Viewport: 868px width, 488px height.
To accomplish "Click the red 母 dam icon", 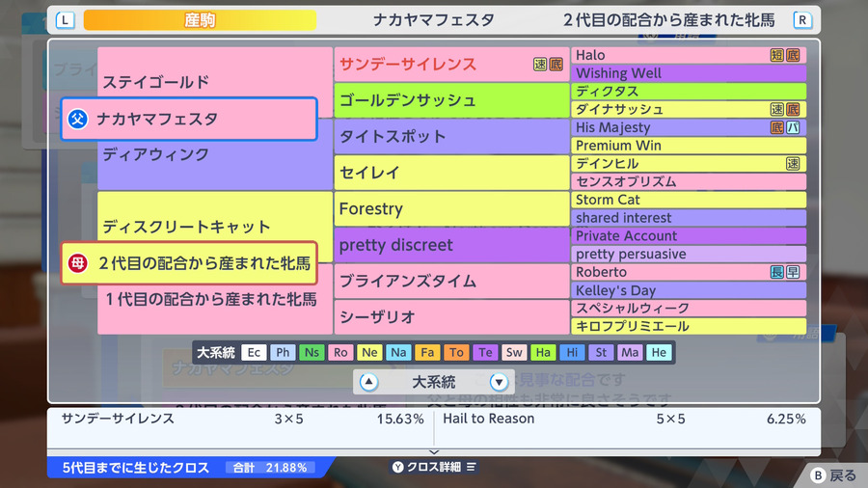I will pyautogui.click(x=77, y=263).
